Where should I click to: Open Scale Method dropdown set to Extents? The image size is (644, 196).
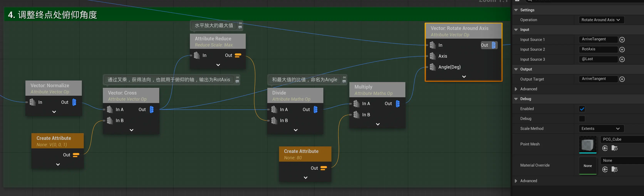click(601, 129)
